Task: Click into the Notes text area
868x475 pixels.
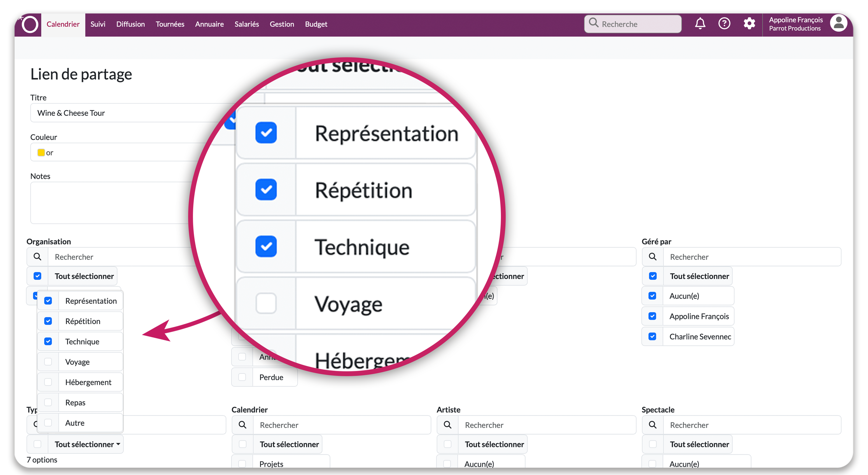Action: pos(111,202)
